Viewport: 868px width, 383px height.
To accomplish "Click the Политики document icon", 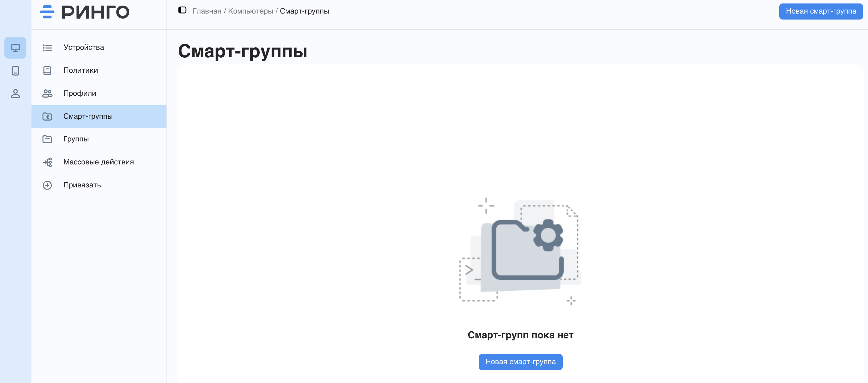I will pyautogui.click(x=47, y=71).
